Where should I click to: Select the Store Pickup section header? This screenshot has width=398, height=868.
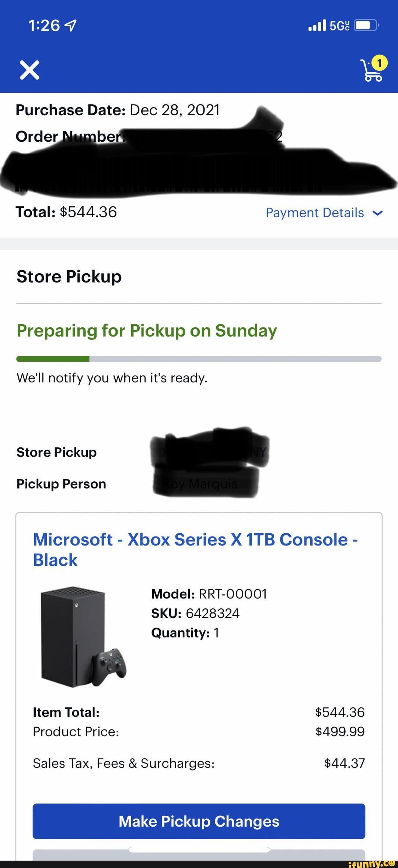coord(69,276)
